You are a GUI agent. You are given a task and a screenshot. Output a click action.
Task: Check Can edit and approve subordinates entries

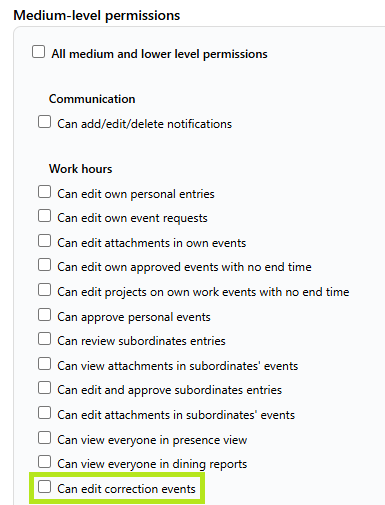point(44,388)
